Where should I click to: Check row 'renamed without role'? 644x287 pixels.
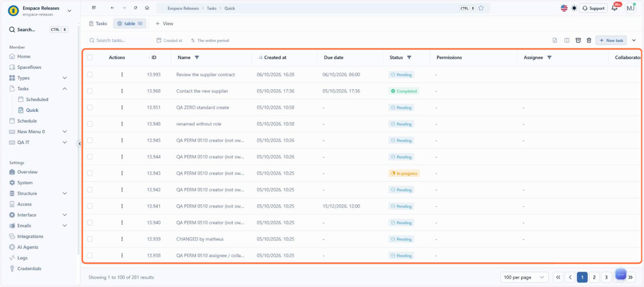90,124
